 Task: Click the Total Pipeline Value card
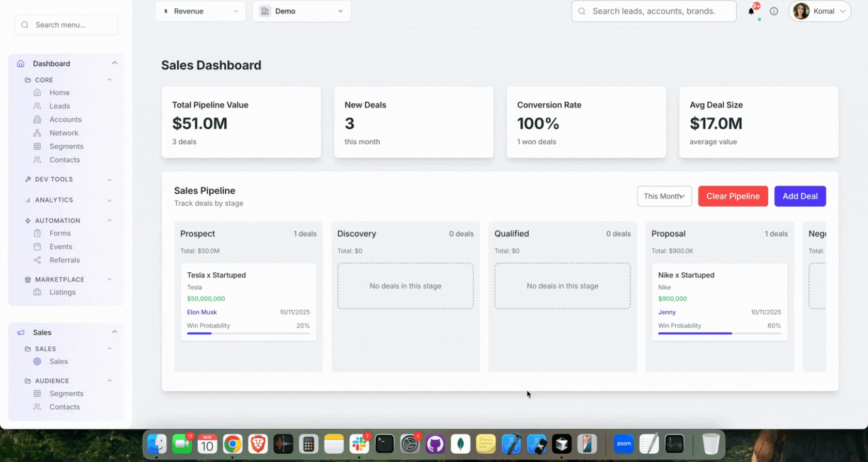[x=241, y=122]
